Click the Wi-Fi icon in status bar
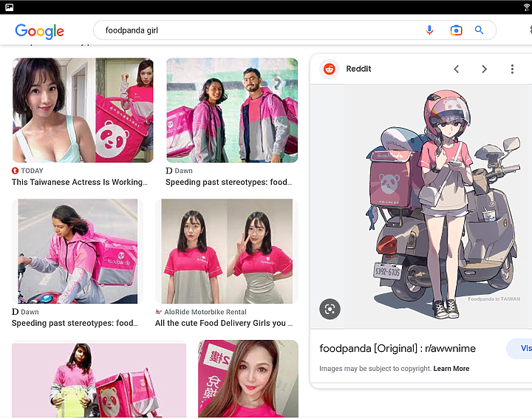 [x=527, y=7]
